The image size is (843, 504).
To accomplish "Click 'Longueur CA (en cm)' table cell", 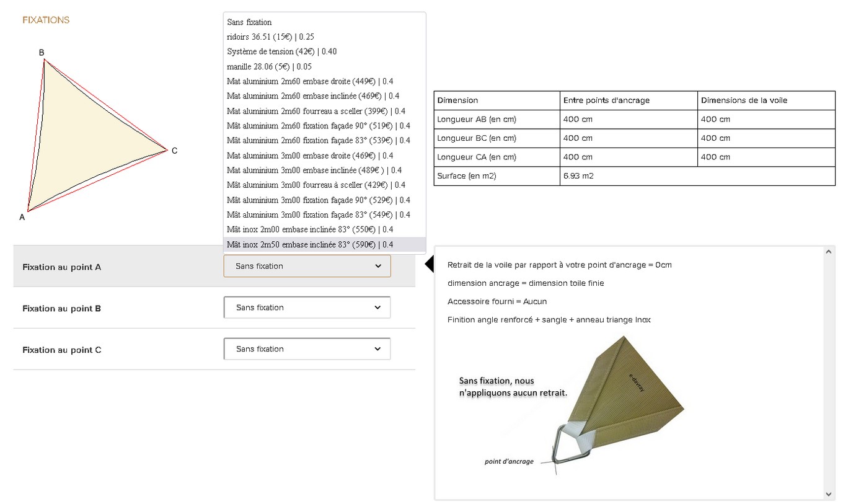I will click(x=497, y=157).
